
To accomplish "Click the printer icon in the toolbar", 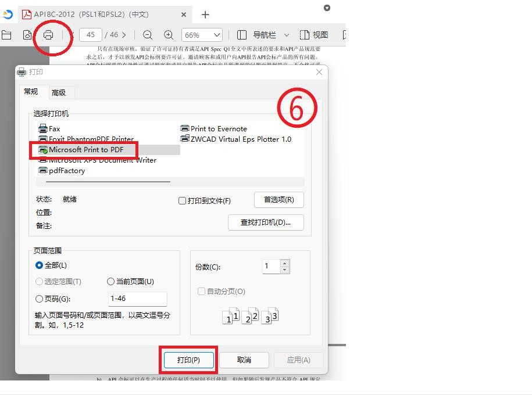I will [48, 35].
